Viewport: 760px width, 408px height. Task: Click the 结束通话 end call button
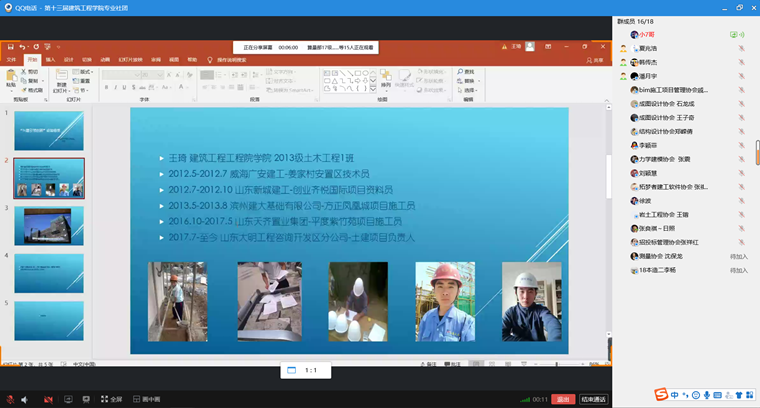click(593, 398)
